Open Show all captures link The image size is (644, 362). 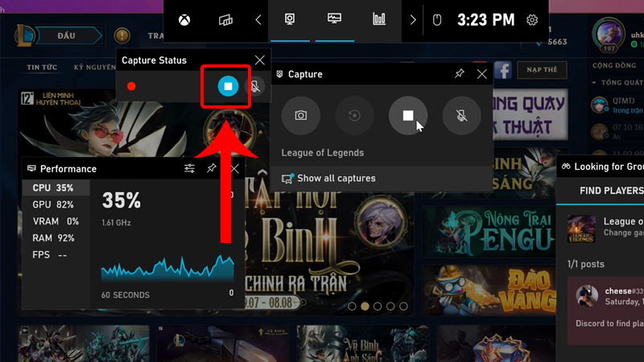(x=336, y=179)
